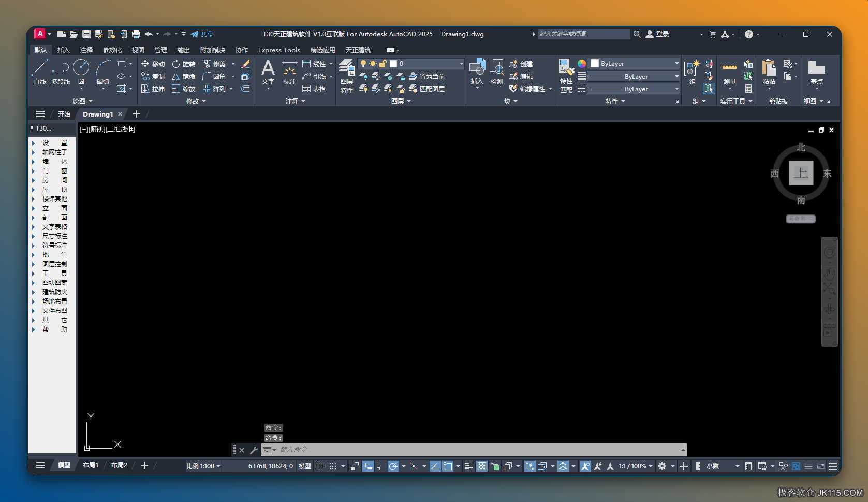
Task: Expand the 绘图 panel flyout
Action: [83, 101]
